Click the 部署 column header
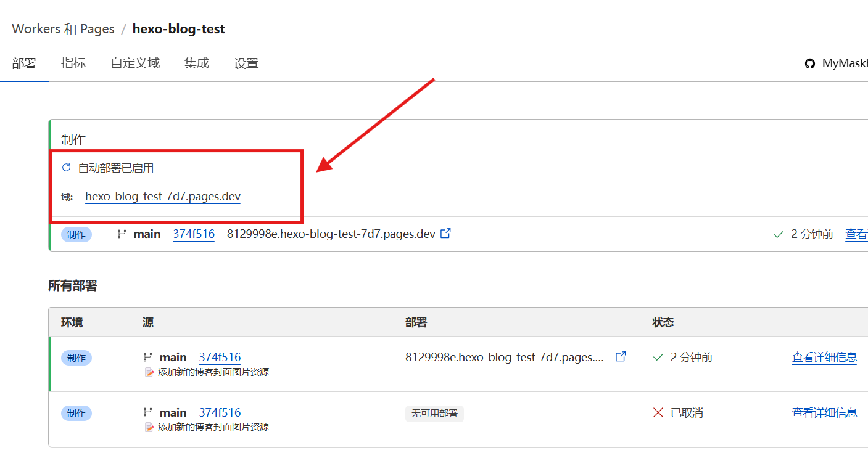Image resolution: width=868 pixels, height=450 pixels. [x=416, y=322]
